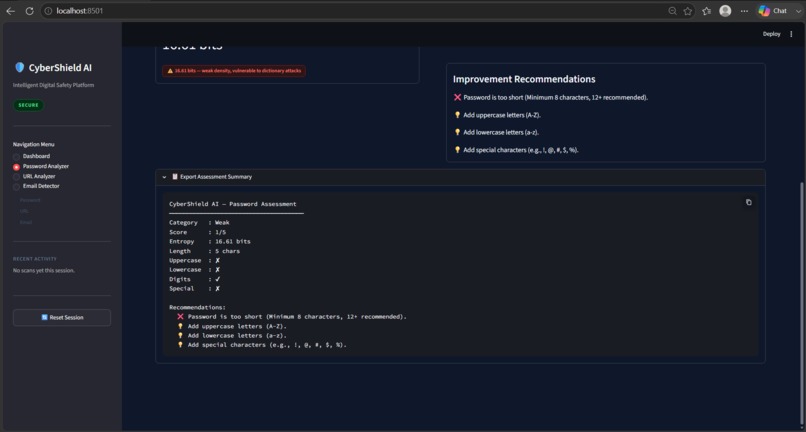Click 'Add lowercase letters (a-z)' in recommendations panel

pos(496,132)
